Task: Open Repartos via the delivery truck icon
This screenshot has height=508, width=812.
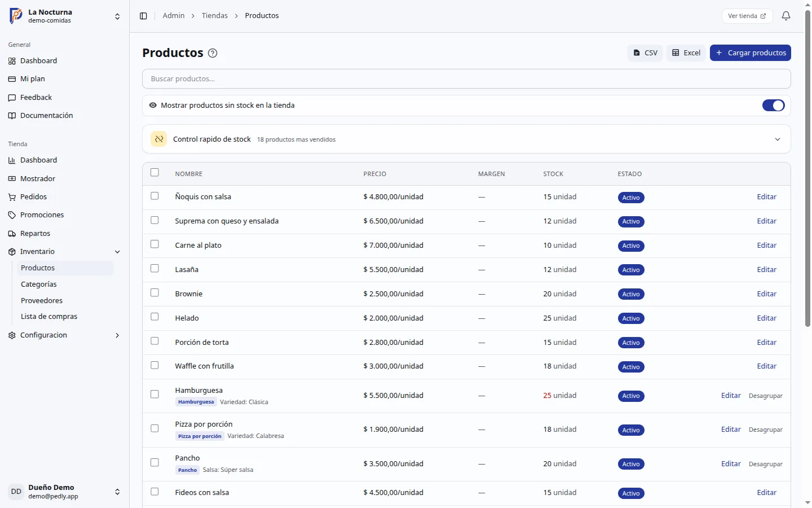Action: point(12,234)
